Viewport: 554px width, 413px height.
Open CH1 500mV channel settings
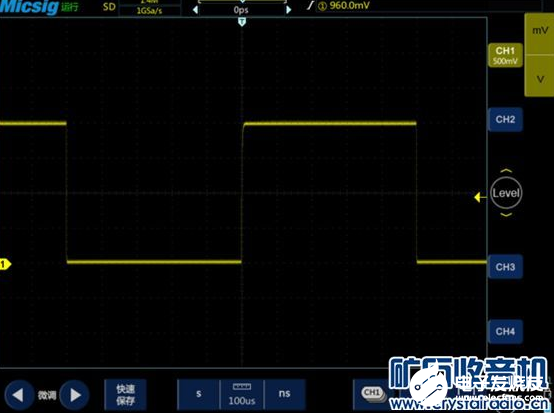[505, 55]
